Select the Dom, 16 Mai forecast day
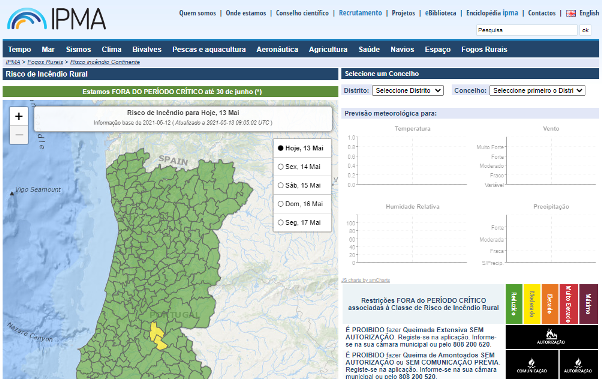The height and width of the screenshot is (379, 602). pos(302,204)
